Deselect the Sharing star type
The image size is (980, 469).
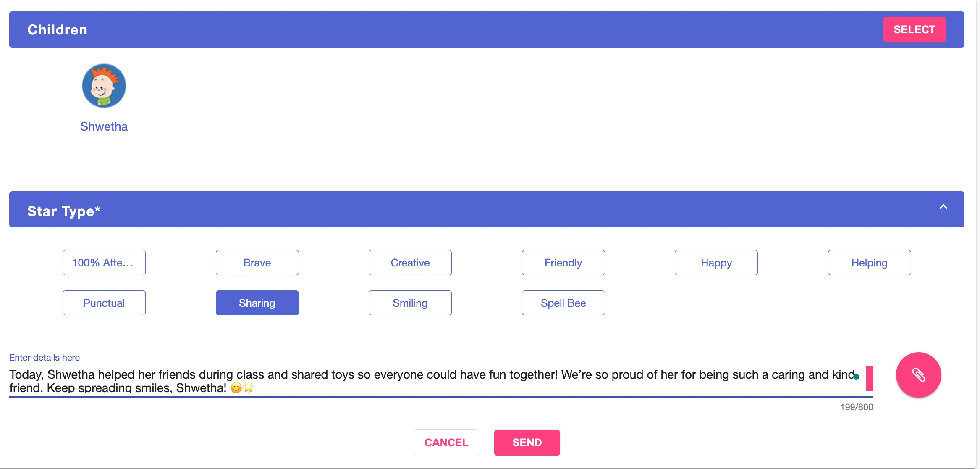[x=257, y=303]
